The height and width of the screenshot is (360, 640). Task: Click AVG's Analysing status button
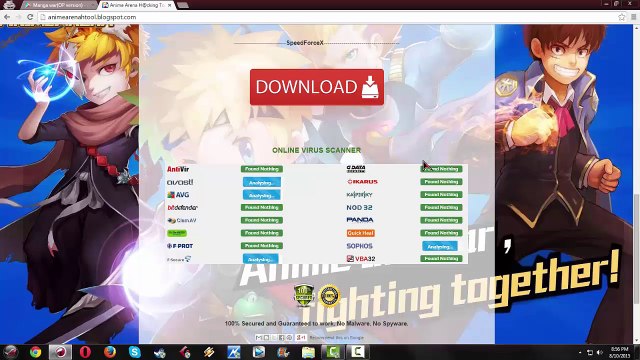click(262, 195)
